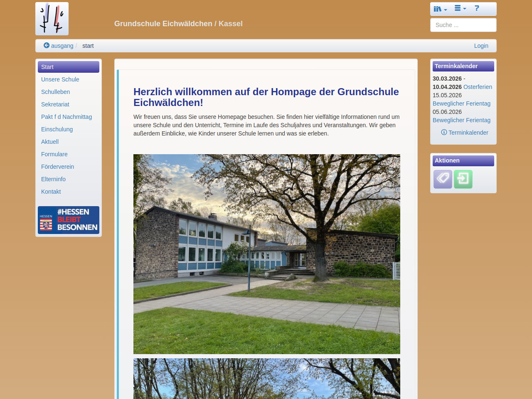
Task: Click the info icon beside Terminkalender link
Action: click(x=444, y=132)
